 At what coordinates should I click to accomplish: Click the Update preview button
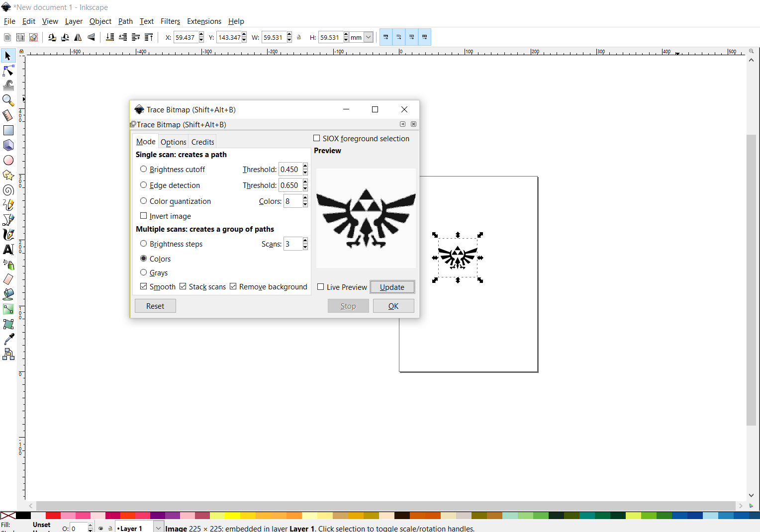[x=392, y=287]
